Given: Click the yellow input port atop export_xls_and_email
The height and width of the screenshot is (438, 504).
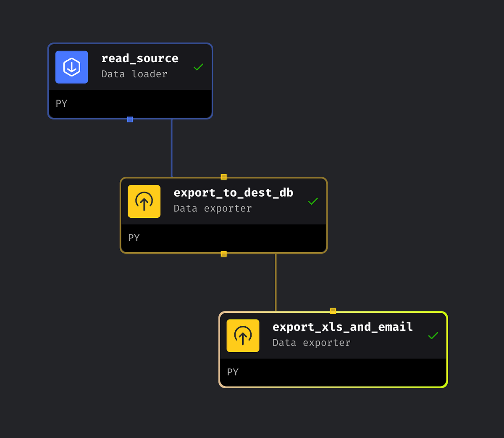Looking at the screenshot, I should pyautogui.click(x=333, y=311).
